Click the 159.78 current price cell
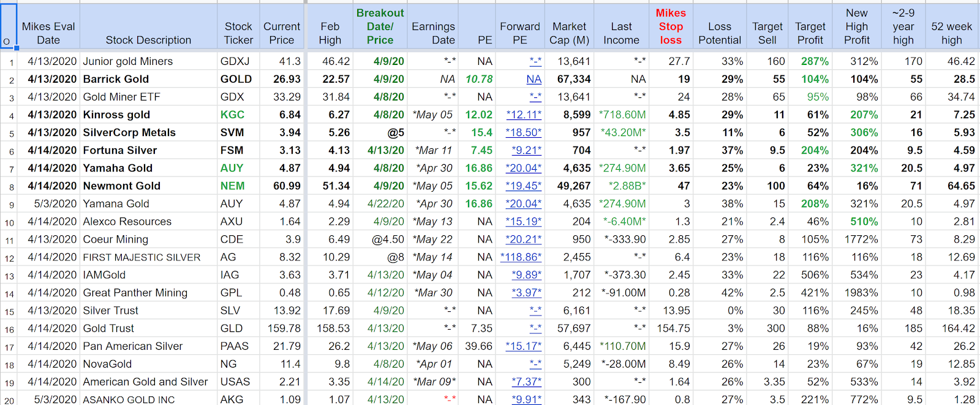Viewport: 980px width, 405px height. pyautogui.click(x=282, y=328)
